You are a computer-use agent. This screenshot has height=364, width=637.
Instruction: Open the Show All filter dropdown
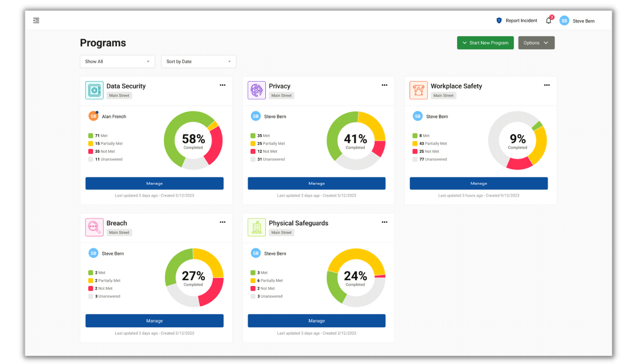(117, 61)
